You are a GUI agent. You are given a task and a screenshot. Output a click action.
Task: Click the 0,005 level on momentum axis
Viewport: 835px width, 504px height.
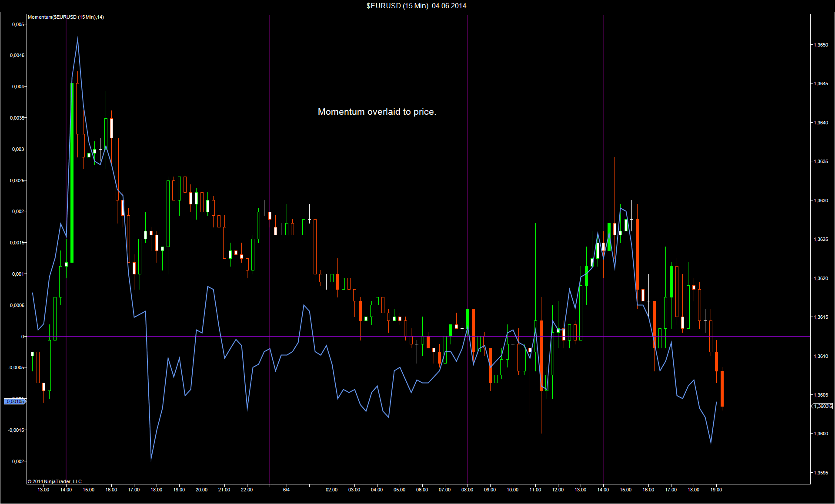18,24
